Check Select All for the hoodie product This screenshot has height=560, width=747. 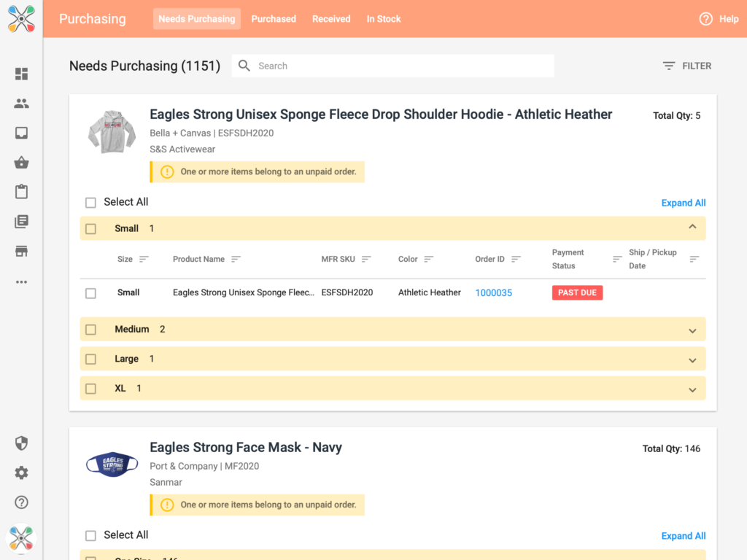(90, 203)
